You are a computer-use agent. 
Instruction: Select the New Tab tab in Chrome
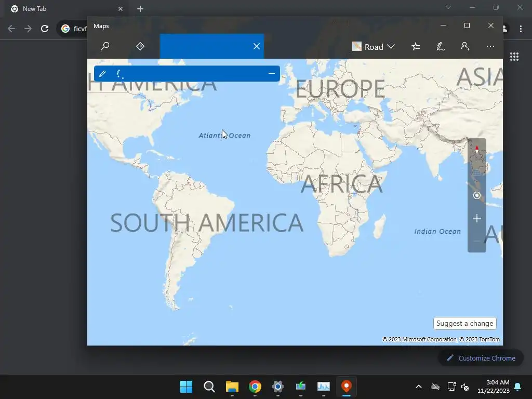pos(64,9)
